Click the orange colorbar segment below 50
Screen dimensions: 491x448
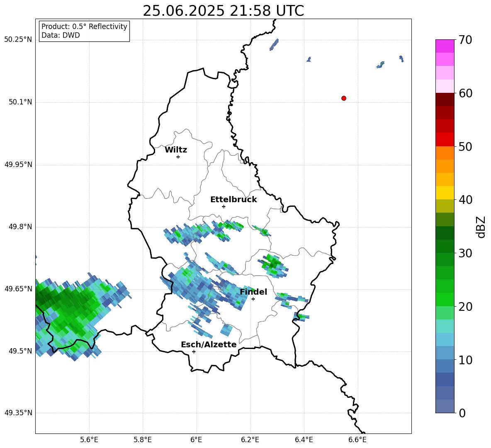[x=445, y=153]
